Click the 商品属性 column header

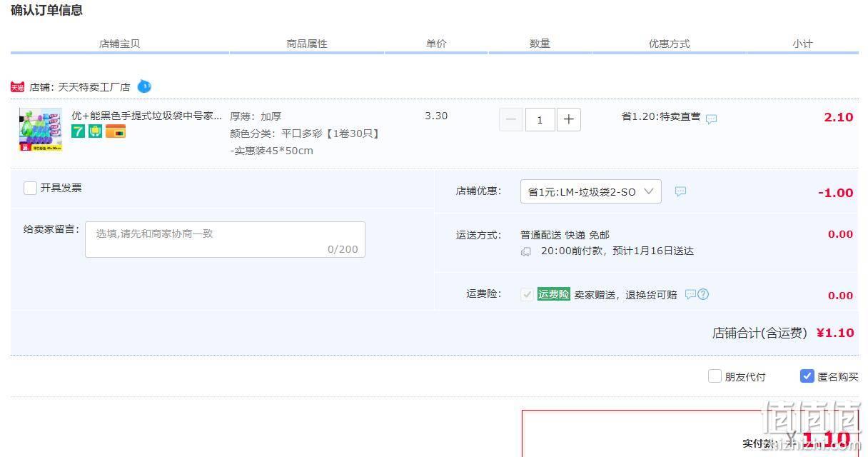point(307,44)
